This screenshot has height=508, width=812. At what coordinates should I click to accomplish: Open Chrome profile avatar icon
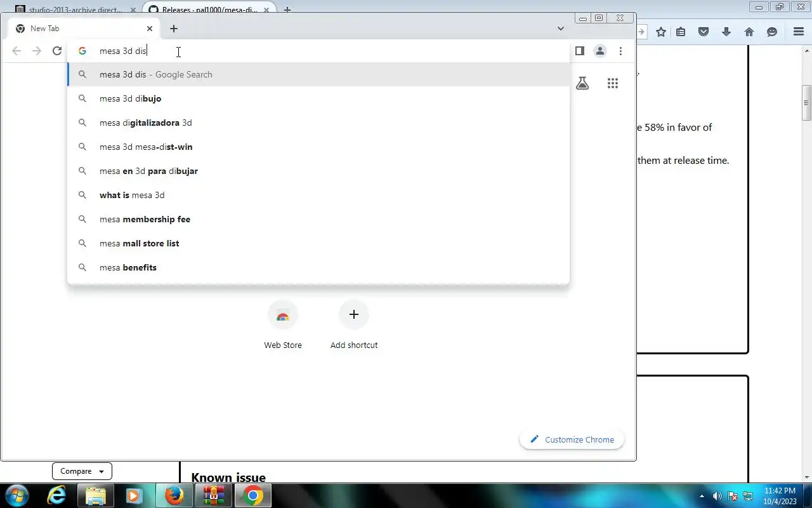click(599, 51)
